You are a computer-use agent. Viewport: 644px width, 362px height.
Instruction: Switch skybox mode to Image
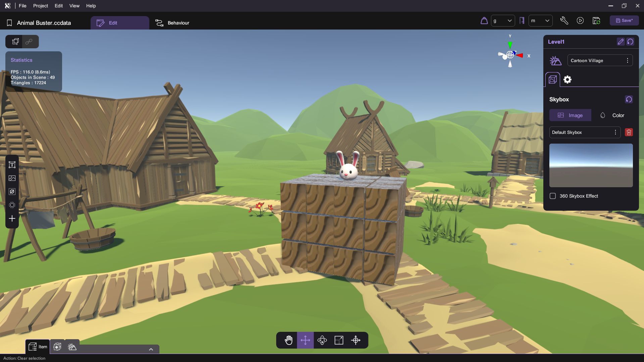[570, 115]
